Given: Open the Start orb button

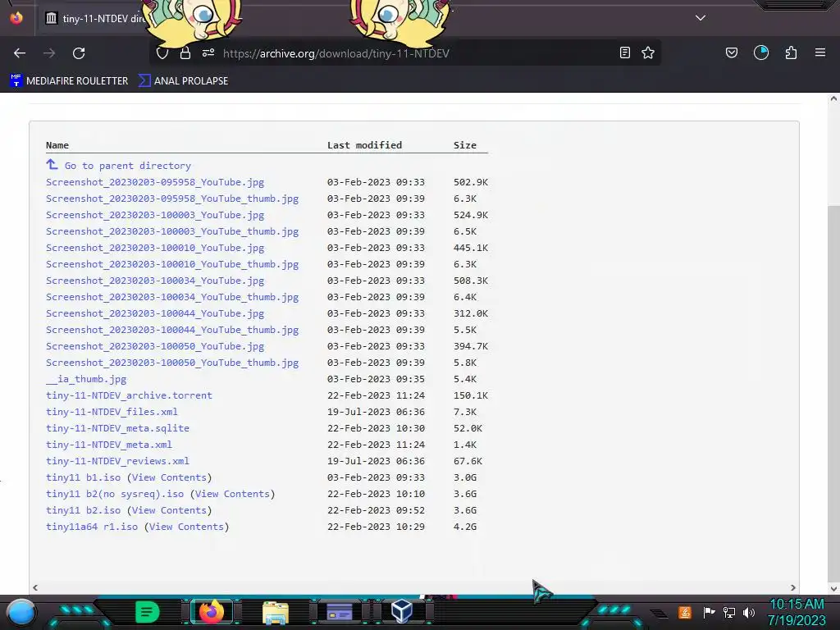Looking at the screenshot, I should click(x=21, y=612).
